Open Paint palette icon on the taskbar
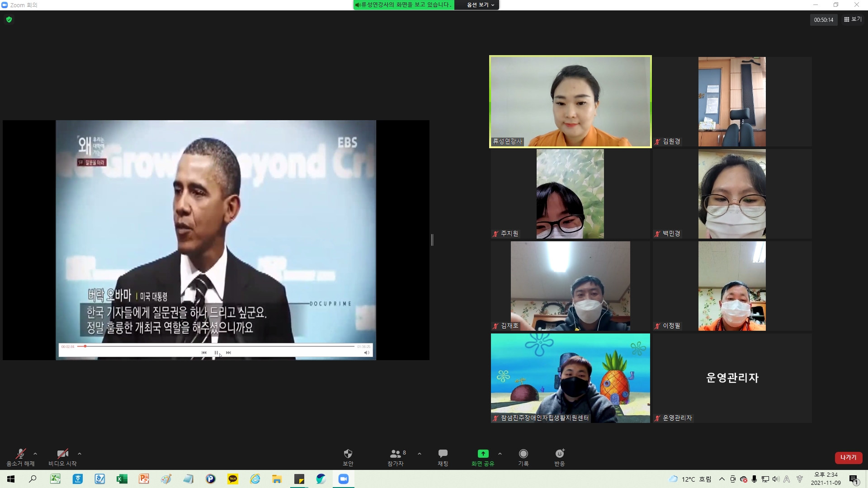The image size is (868, 488). (x=166, y=479)
